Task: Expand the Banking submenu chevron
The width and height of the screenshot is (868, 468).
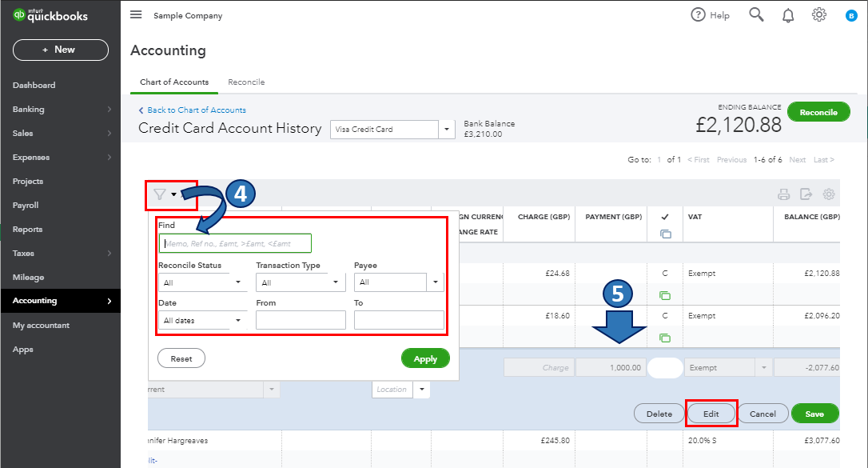Action: (x=109, y=109)
